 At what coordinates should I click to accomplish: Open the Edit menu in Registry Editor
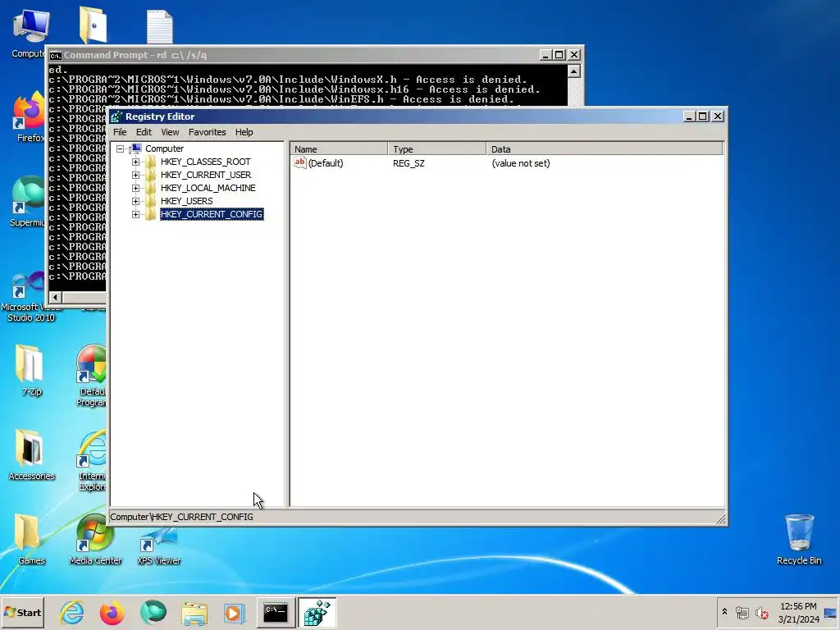(x=144, y=132)
